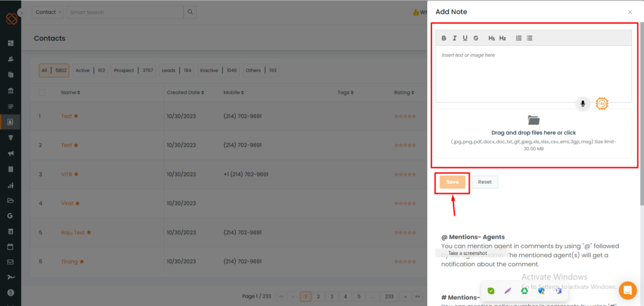Select the Leads 184 filter tab

tap(177, 71)
